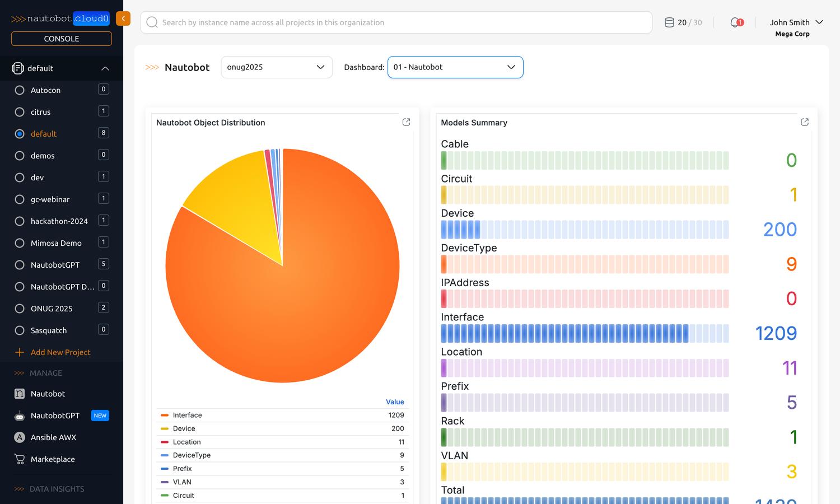Click the instance search input field
The height and width of the screenshot is (504, 840).
[x=392, y=22]
